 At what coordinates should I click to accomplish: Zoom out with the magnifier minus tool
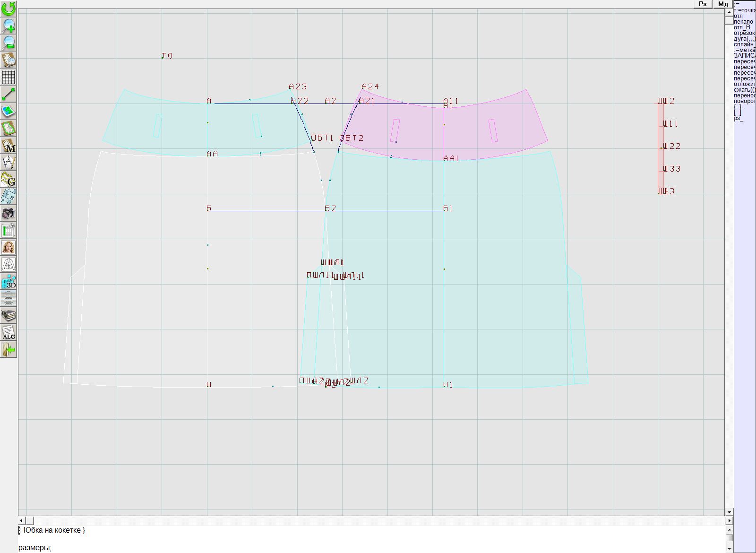[x=9, y=43]
